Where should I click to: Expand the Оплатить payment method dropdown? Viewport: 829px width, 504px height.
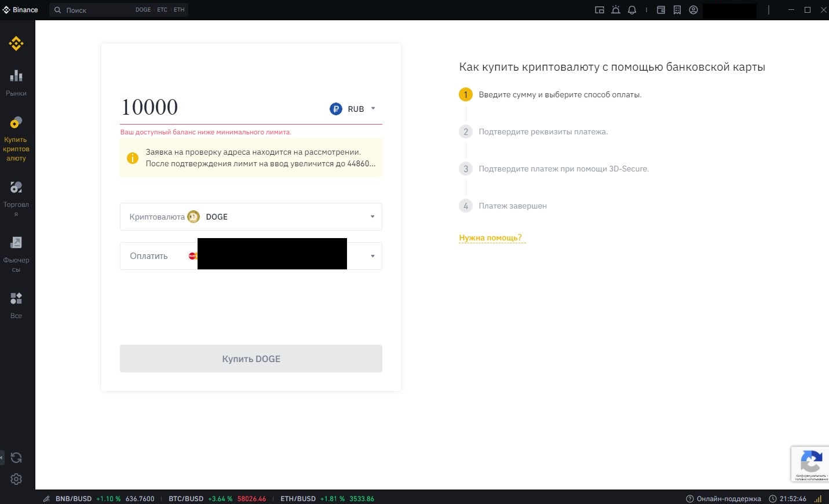click(251, 256)
